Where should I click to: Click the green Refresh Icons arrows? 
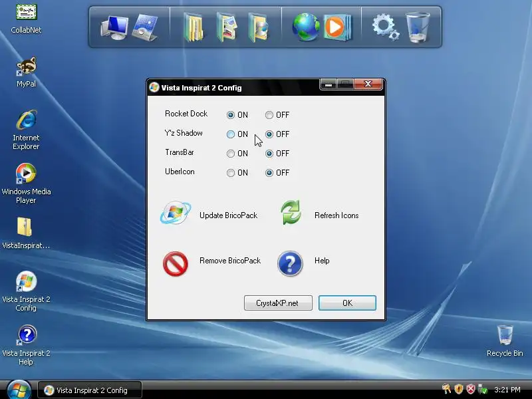point(291,212)
